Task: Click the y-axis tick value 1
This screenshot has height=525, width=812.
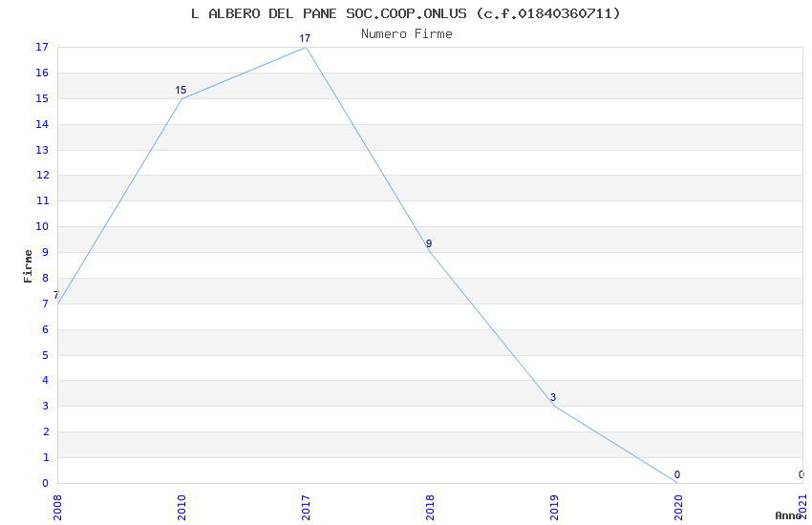Action: click(x=46, y=457)
